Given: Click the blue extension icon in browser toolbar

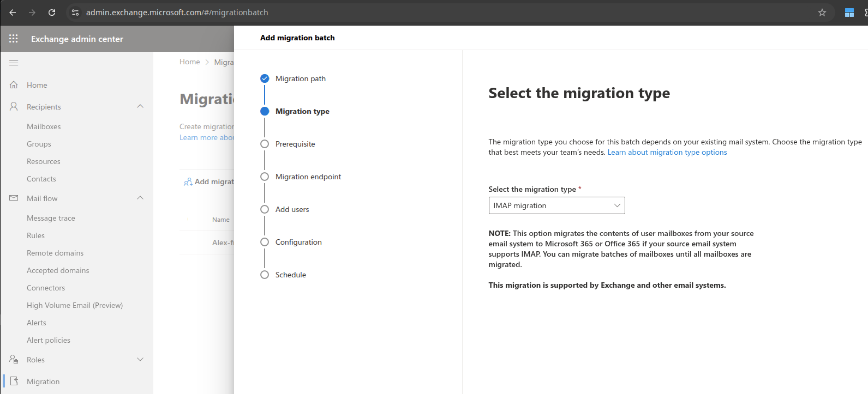Looking at the screenshot, I should (x=849, y=13).
